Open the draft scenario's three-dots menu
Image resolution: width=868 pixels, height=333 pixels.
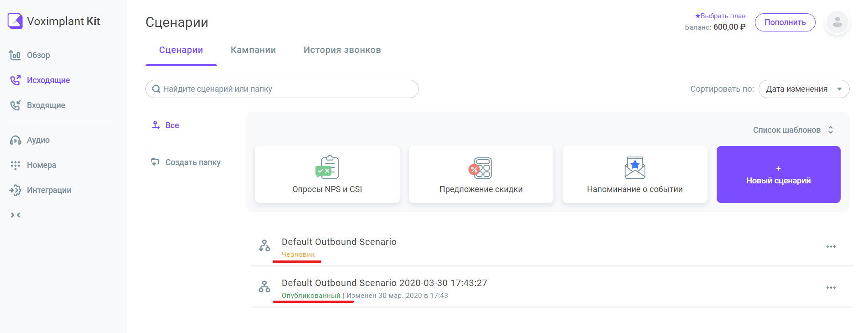coord(831,247)
